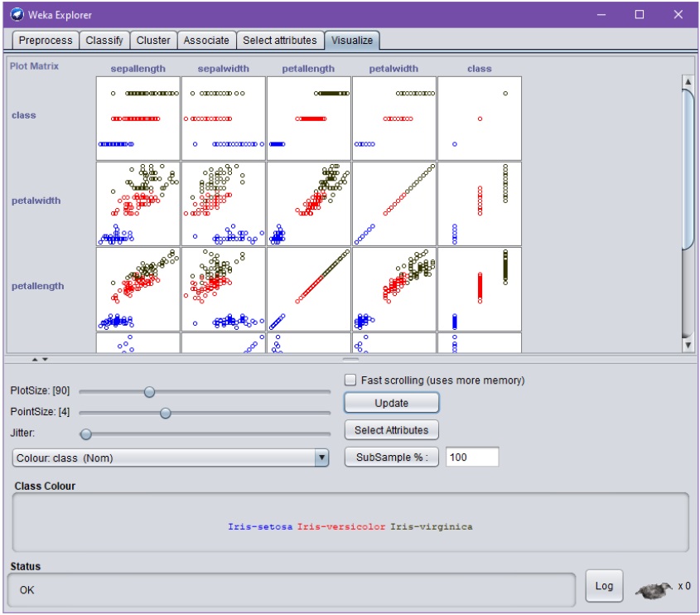Screen dimensions: 700x615
Task: Switch to the Associate tab
Action: point(206,40)
